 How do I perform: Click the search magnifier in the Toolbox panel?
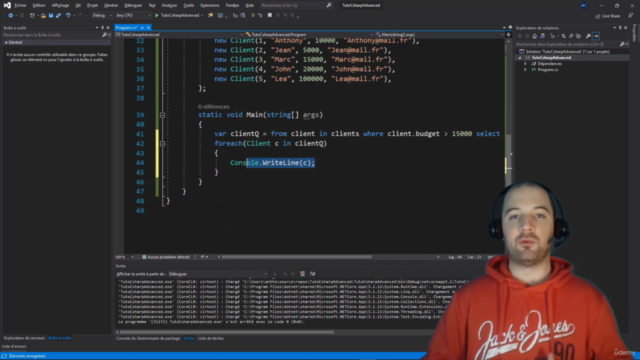[x=104, y=35]
